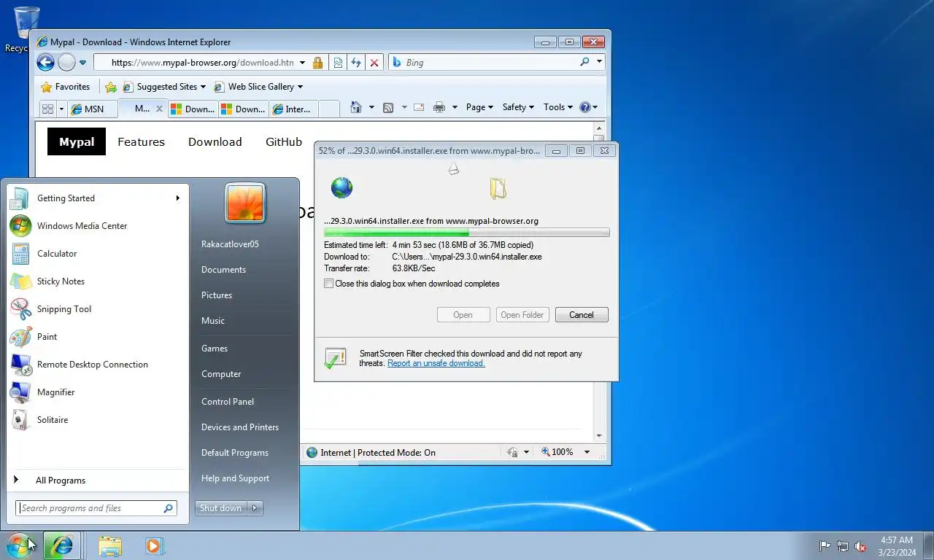Switch to the Inter... tab

coord(293,109)
